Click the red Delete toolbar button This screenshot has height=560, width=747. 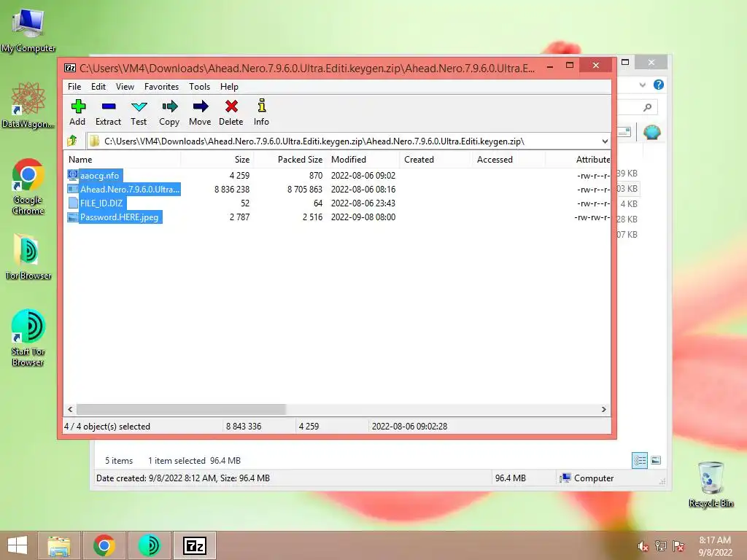pyautogui.click(x=231, y=112)
